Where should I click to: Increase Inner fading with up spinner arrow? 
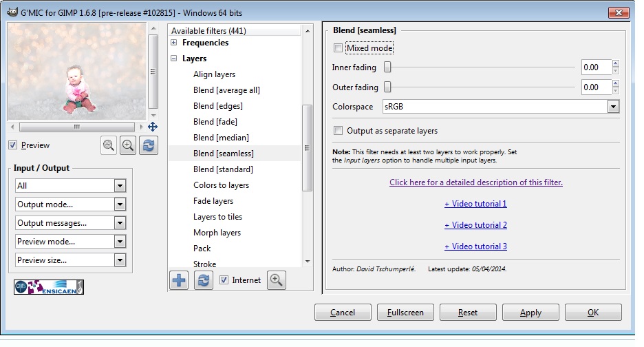tap(615, 63)
